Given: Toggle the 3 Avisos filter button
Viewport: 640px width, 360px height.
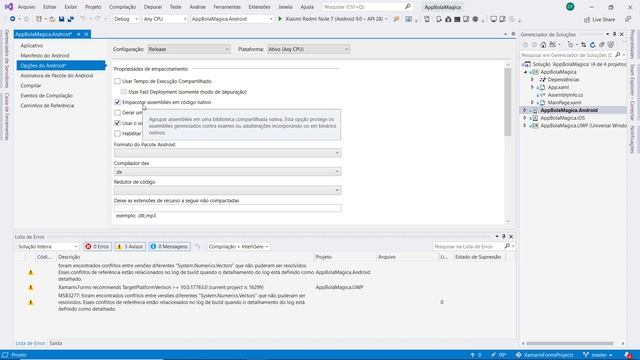Looking at the screenshot, I should (x=130, y=247).
